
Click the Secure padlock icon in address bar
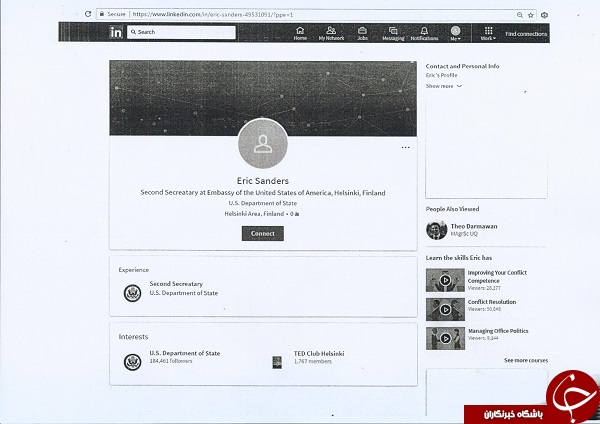(101, 14)
